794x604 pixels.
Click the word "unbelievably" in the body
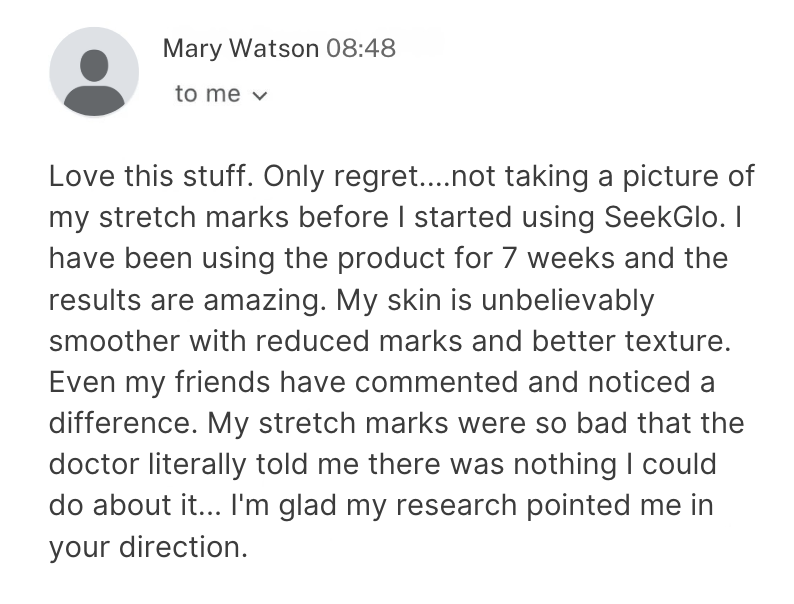pyautogui.click(x=568, y=301)
